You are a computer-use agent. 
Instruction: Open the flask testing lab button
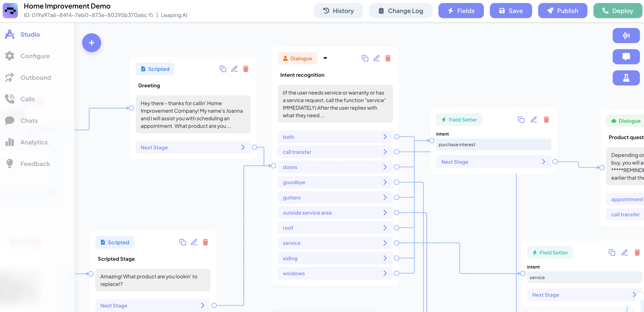pos(626,78)
